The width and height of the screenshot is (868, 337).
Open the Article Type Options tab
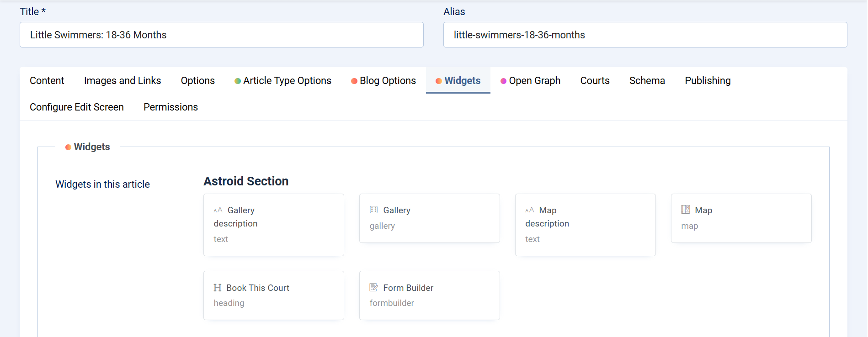coord(283,80)
